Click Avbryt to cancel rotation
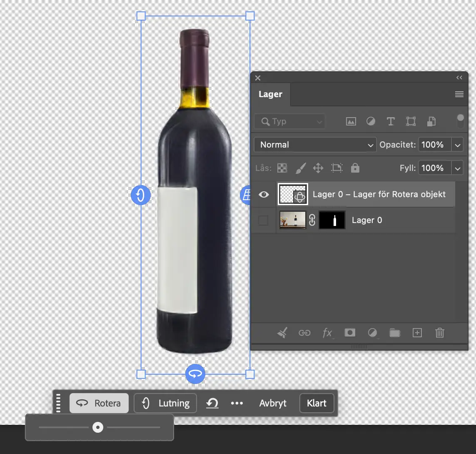The height and width of the screenshot is (454, 476). 273,403
